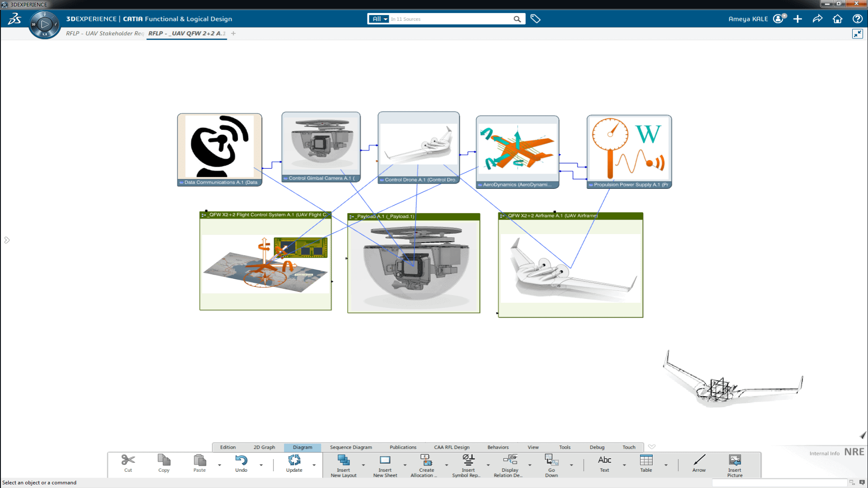Open the compass play button
Screen dimensions: 868x488
(x=44, y=24)
